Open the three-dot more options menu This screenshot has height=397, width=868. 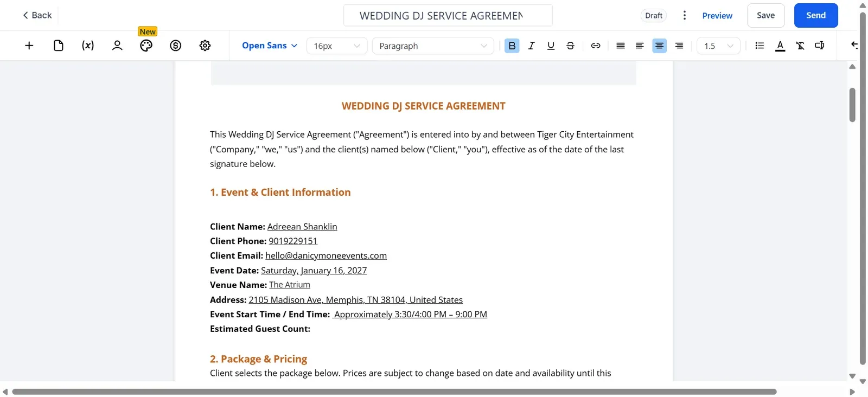(685, 15)
